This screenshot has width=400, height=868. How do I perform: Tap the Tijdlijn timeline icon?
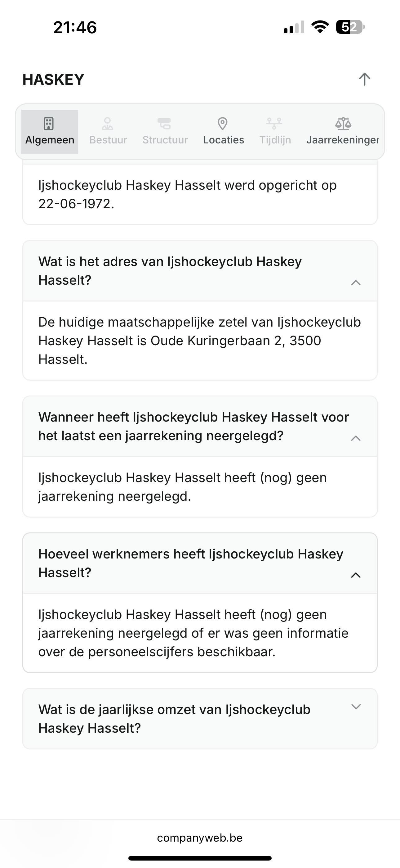click(x=274, y=124)
